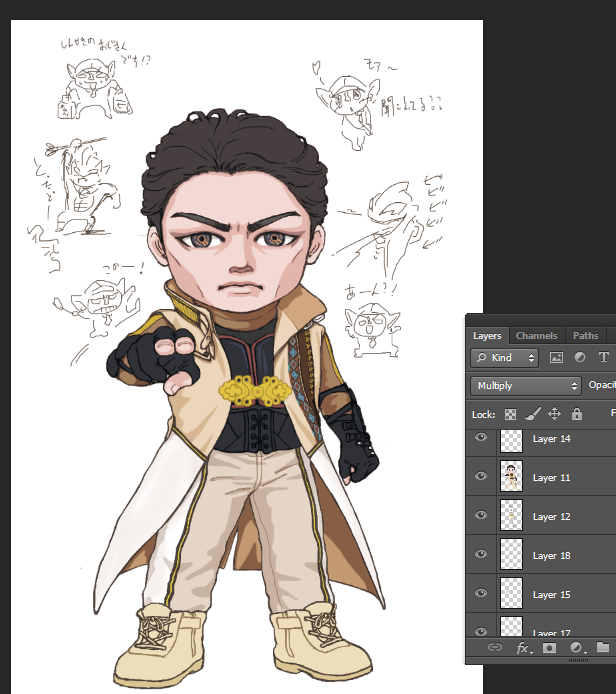Viewport: 616px width, 694px height.
Task: Create new fill or adjustment layer
Action: point(577,648)
